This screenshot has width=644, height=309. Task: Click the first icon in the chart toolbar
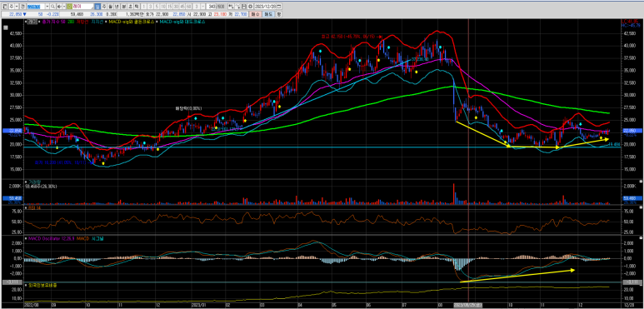[x=4, y=7]
